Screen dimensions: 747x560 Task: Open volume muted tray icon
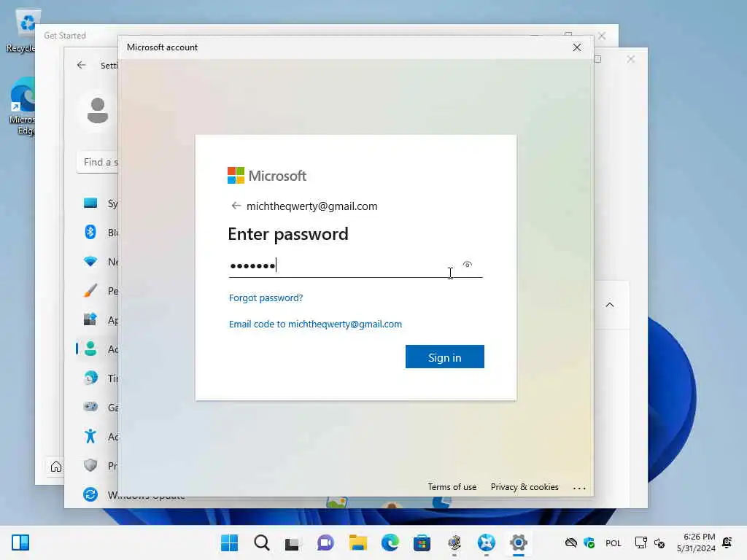click(x=659, y=542)
